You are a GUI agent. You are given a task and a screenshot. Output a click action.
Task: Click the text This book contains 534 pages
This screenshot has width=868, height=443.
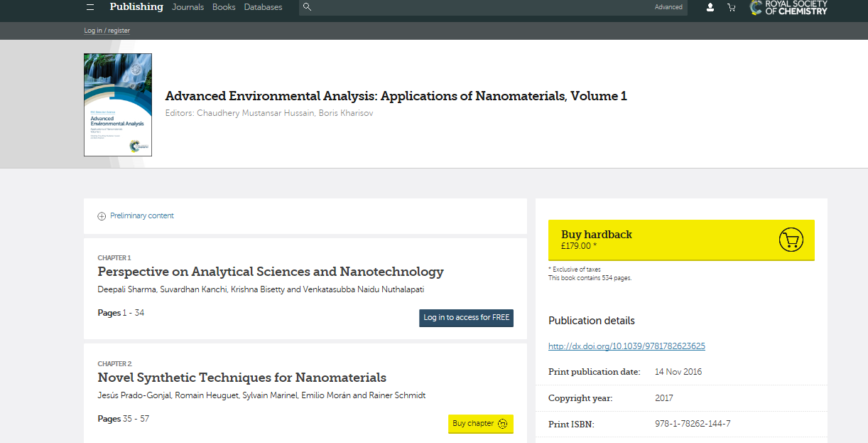click(x=590, y=278)
